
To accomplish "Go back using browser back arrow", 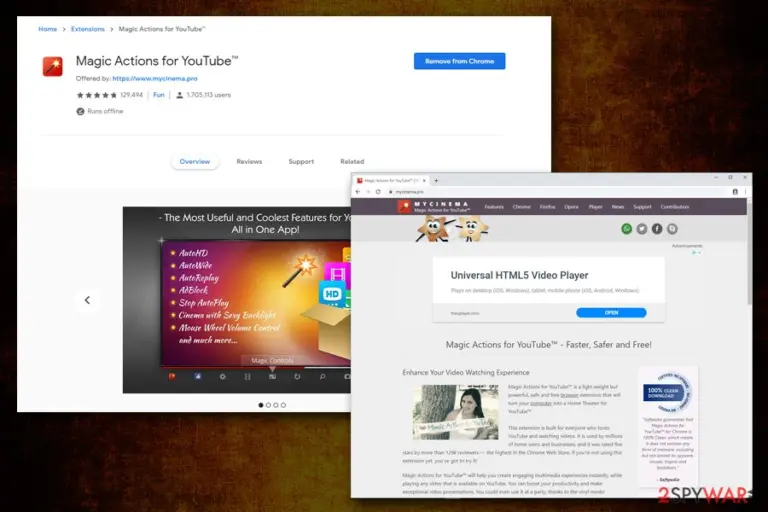I will tap(358, 192).
